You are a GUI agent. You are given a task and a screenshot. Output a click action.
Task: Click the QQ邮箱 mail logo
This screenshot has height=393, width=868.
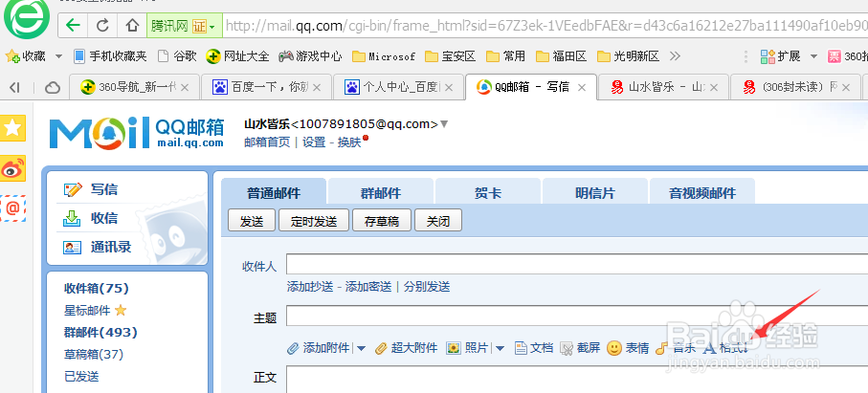tap(136, 133)
